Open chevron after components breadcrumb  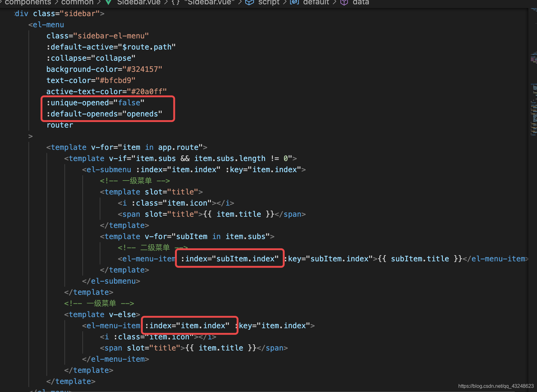56,2
